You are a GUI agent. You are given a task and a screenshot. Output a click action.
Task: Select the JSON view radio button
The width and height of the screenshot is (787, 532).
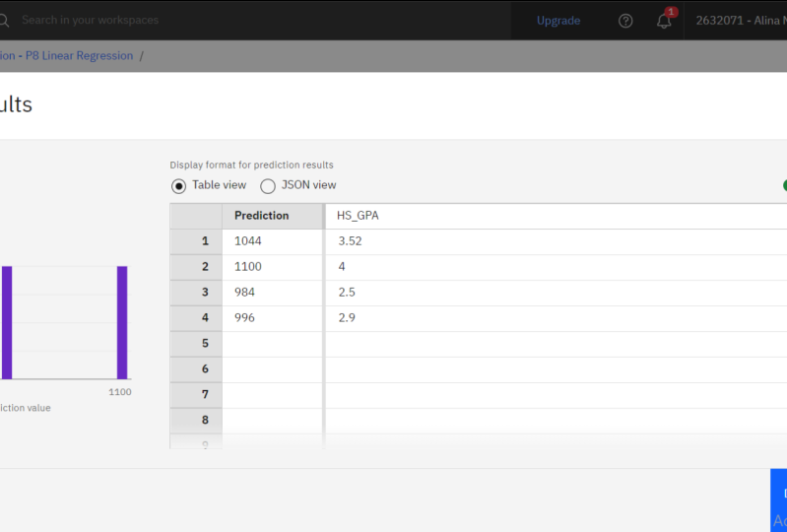click(268, 185)
